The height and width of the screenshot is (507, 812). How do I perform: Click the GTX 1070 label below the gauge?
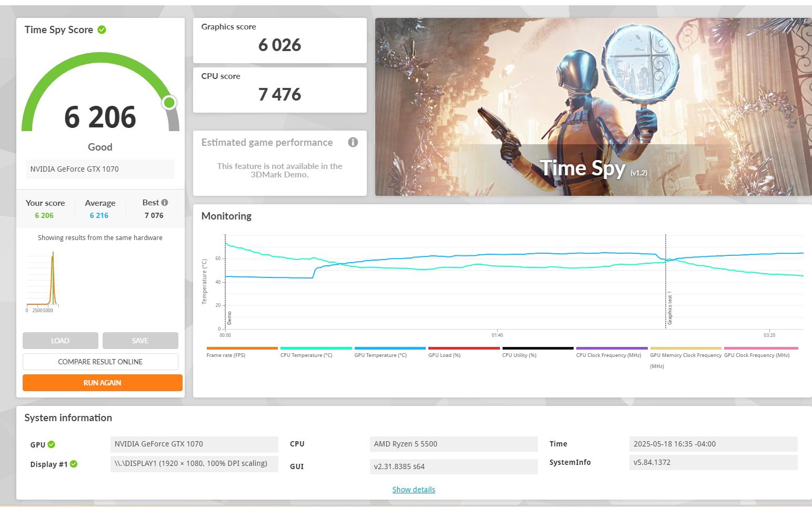[x=100, y=169]
